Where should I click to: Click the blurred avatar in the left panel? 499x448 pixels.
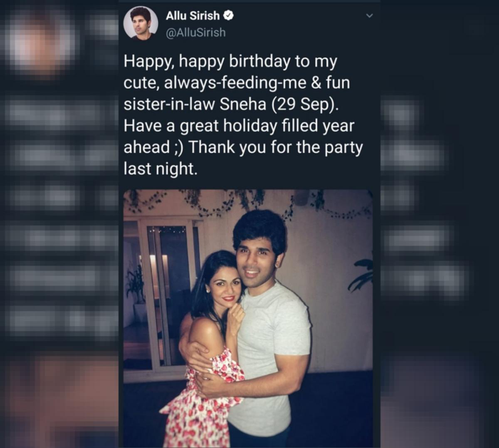[x=42, y=42]
